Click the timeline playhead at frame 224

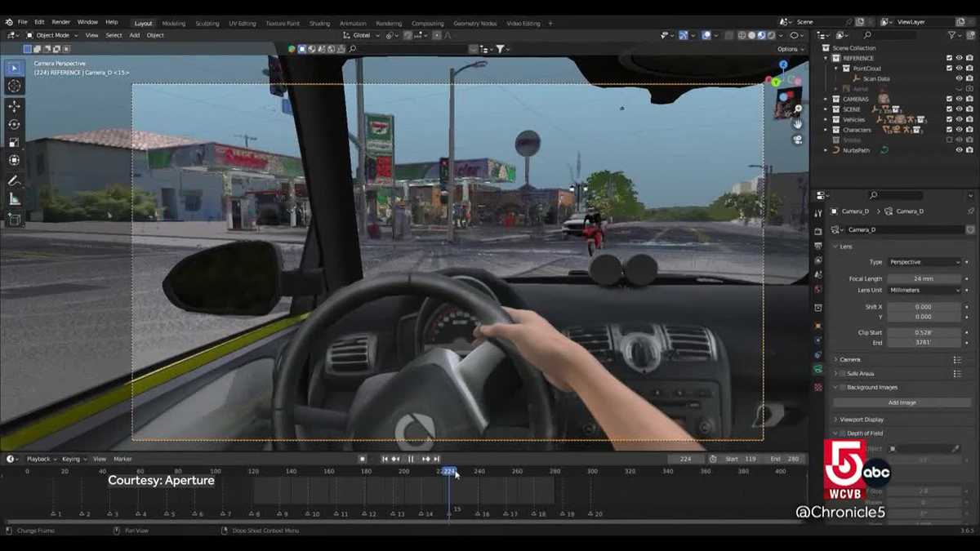[448, 471]
